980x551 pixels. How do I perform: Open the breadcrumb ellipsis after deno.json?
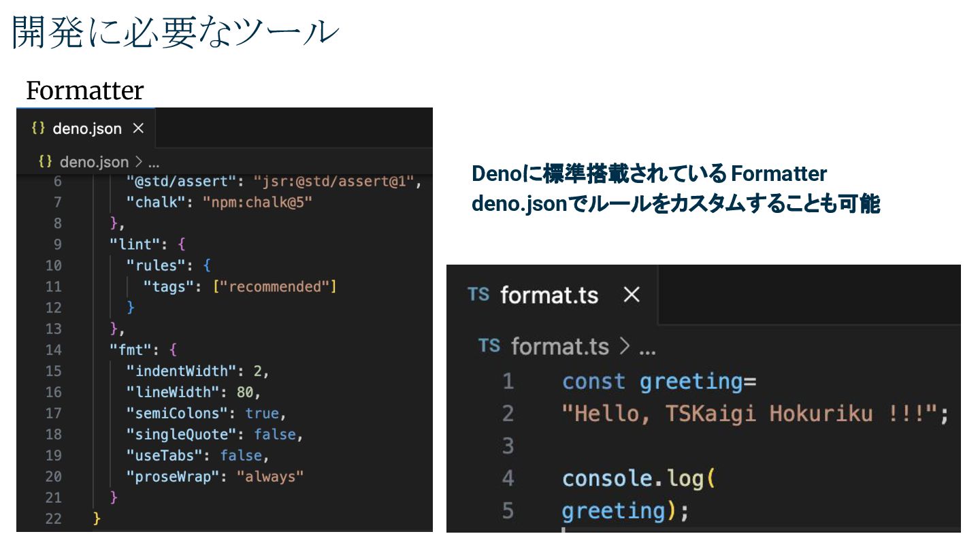coord(153,163)
